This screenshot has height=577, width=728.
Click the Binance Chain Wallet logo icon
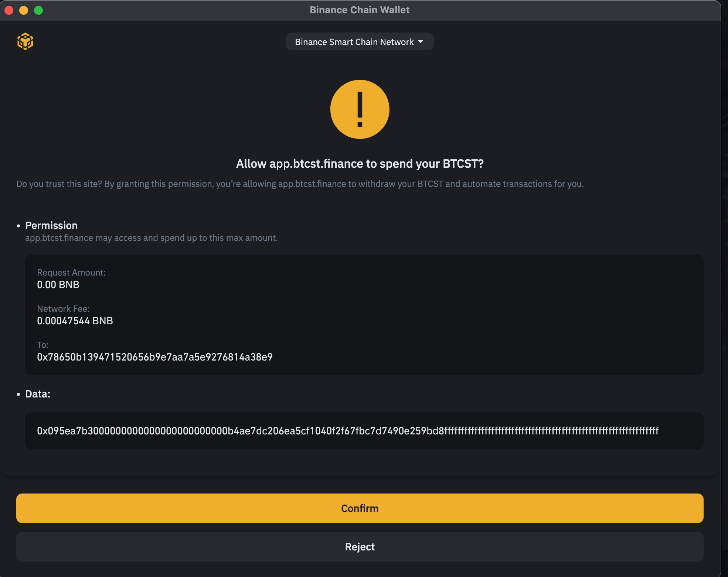coord(25,41)
